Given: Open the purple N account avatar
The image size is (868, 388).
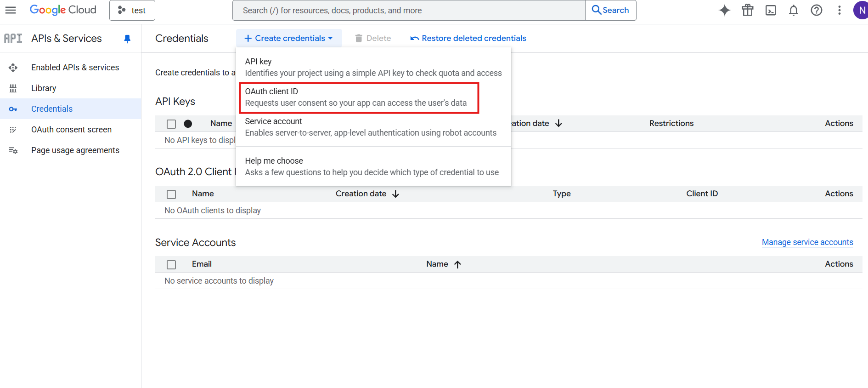Looking at the screenshot, I should (x=860, y=10).
